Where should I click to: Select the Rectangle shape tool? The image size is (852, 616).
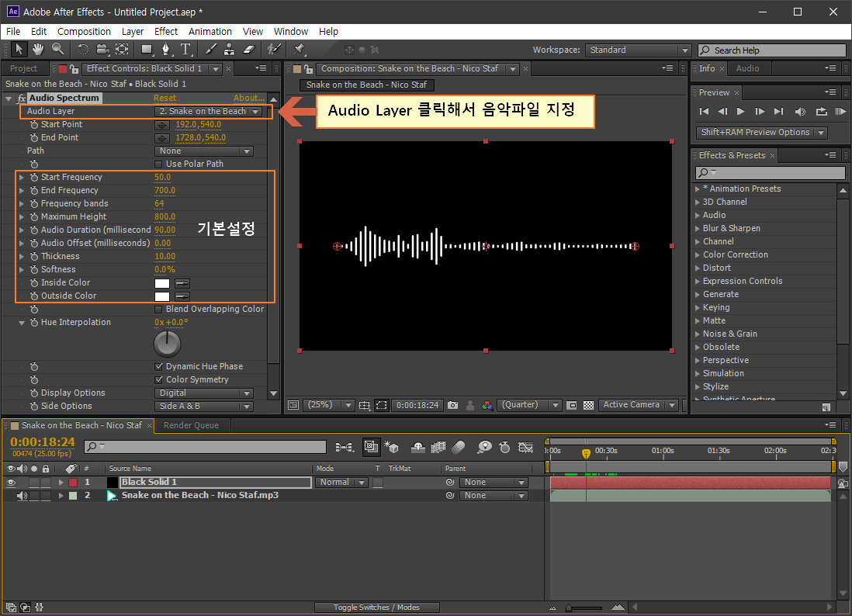[147, 50]
